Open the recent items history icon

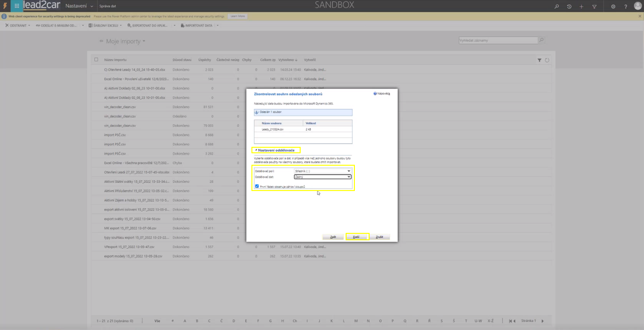click(x=569, y=6)
